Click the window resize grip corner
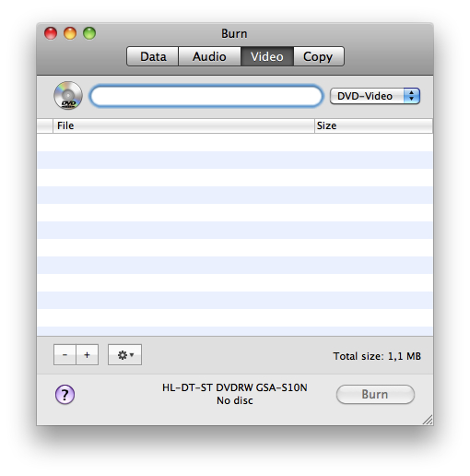The width and height of the screenshot is (470, 476). pyautogui.click(x=428, y=420)
